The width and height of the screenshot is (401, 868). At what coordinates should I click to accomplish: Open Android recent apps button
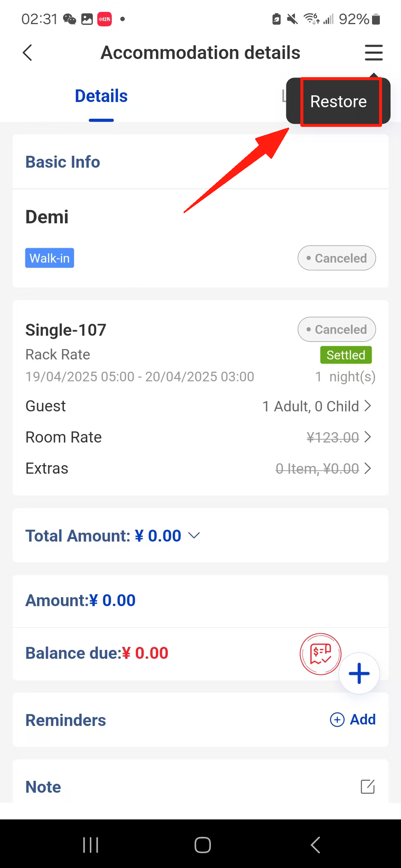[91, 845]
